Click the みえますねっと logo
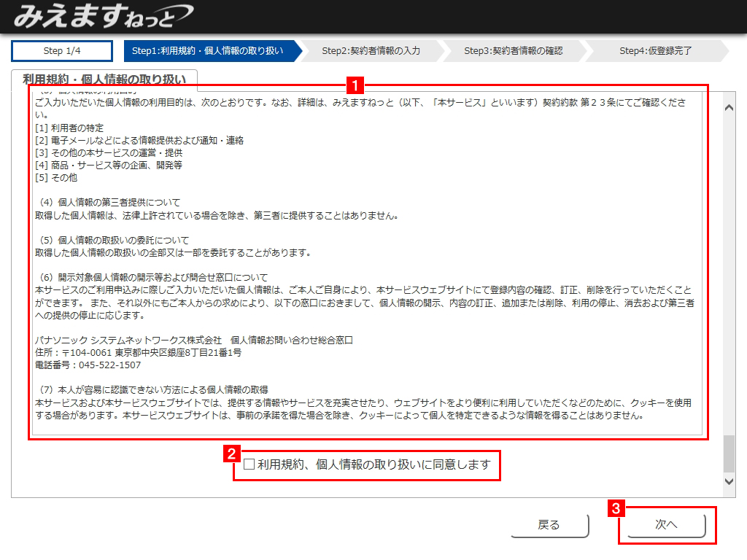 click(x=102, y=16)
